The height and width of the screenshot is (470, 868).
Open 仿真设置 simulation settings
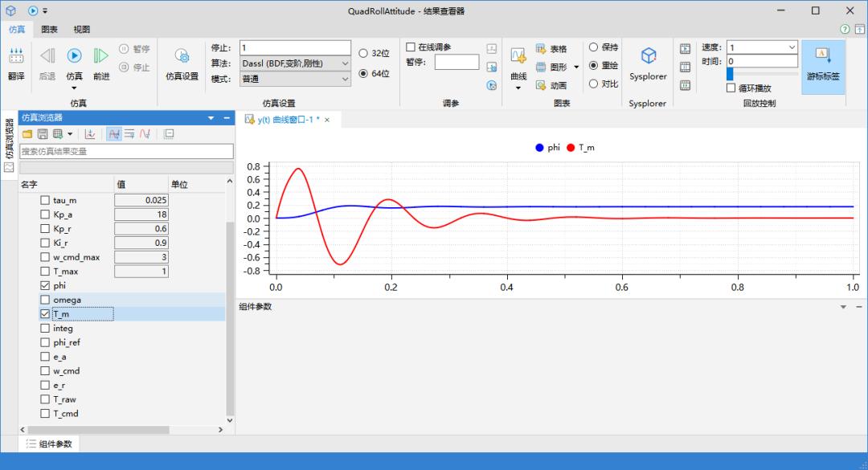coord(182,63)
